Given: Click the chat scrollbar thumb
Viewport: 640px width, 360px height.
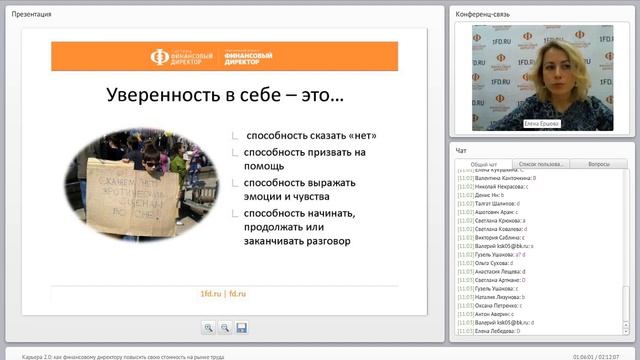Looking at the screenshot, I should click(626, 304).
